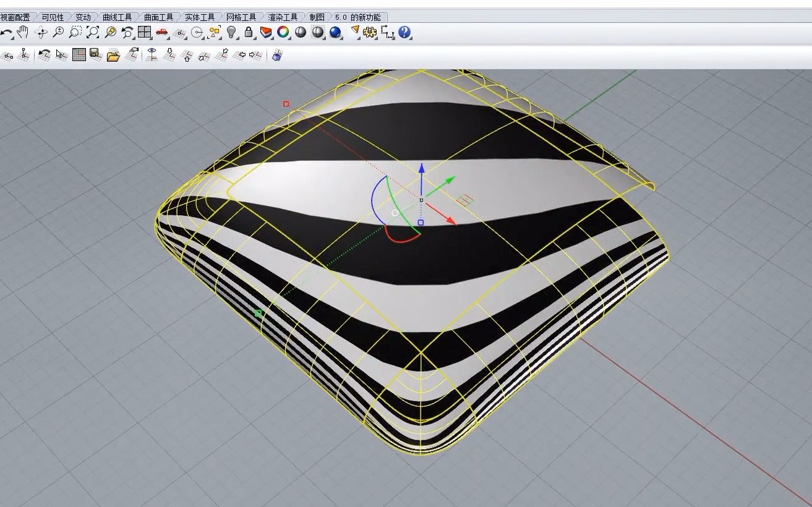Image resolution: width=812 pixels, height=507 pixels.
Task: Click the light bulb Hide Objects icon
Action: [x=232, y=32]
